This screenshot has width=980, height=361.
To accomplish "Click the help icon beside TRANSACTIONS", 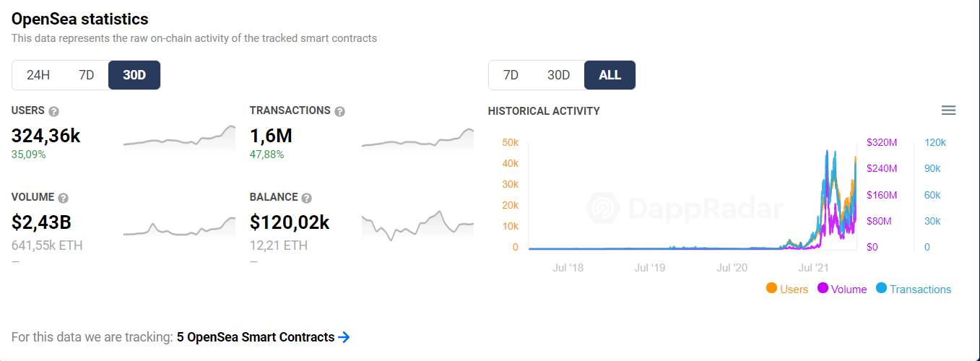I will pos(339,111).
